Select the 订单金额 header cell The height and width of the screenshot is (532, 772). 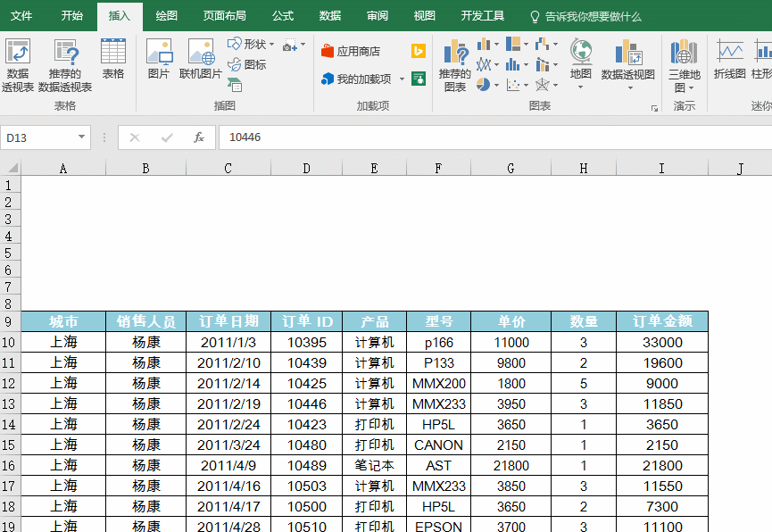click(x=662, y=321)
